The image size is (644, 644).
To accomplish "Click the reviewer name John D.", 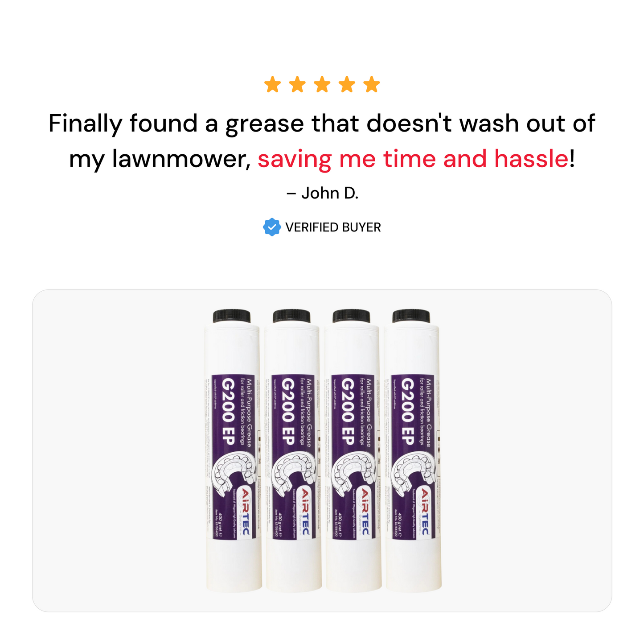I will [x=322, y=193].
